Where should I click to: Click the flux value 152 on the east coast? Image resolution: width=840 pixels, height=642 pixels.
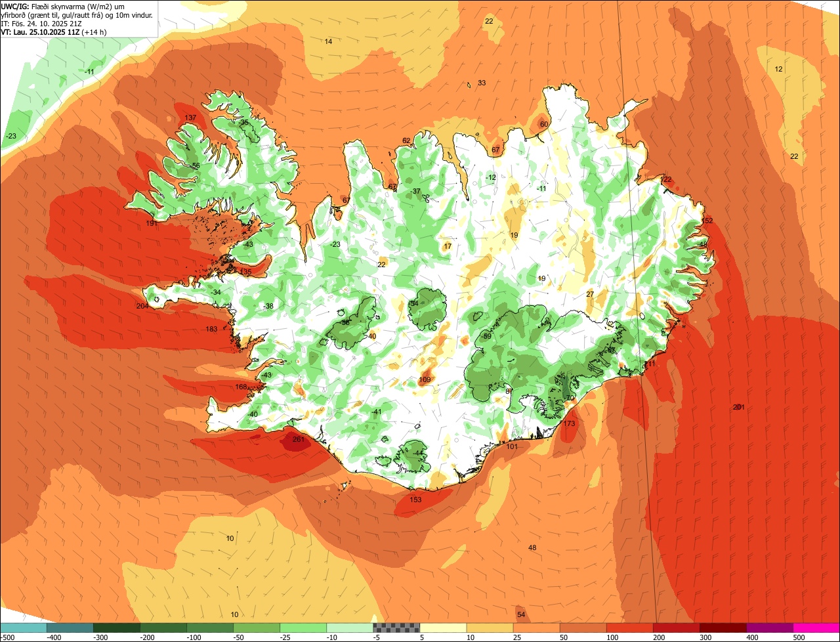click(707, 221)
